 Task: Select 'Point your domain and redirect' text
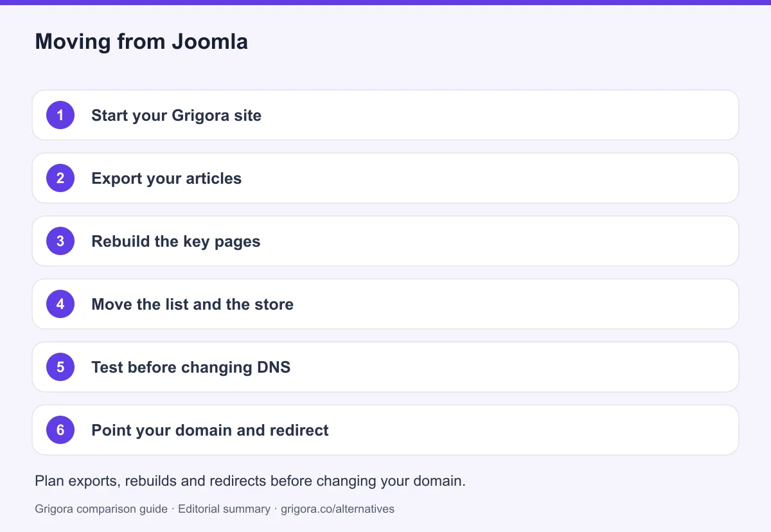[210, 430]
